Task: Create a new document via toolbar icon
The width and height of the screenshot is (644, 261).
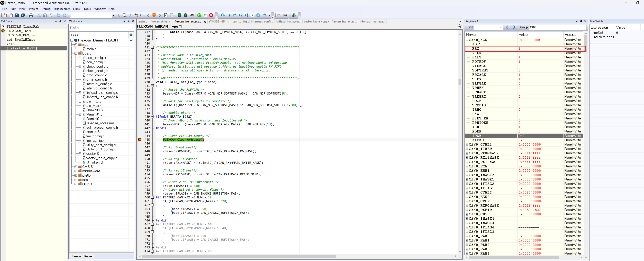Action: click(x=5, y=15)
